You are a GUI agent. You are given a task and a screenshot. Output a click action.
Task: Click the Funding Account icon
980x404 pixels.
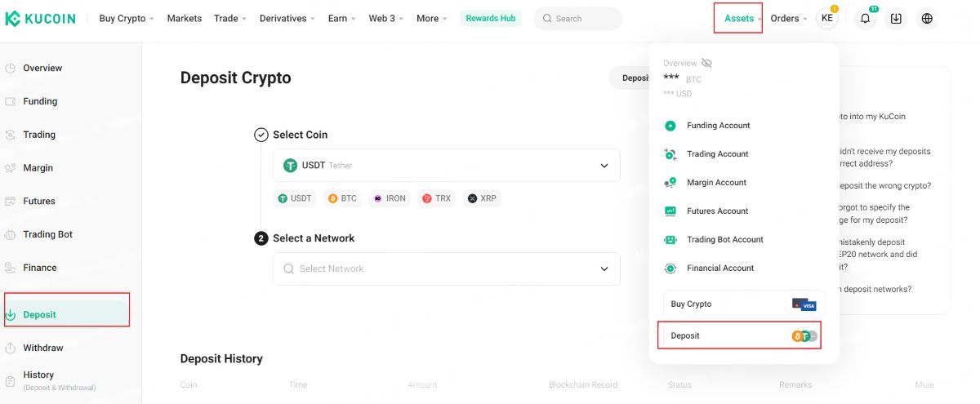[670, 126]
